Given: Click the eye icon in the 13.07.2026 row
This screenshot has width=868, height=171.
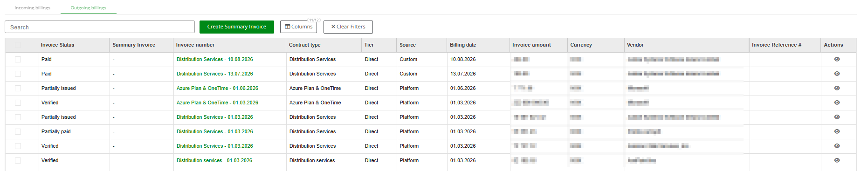Looking at the screenshot, I should [837, 74].
